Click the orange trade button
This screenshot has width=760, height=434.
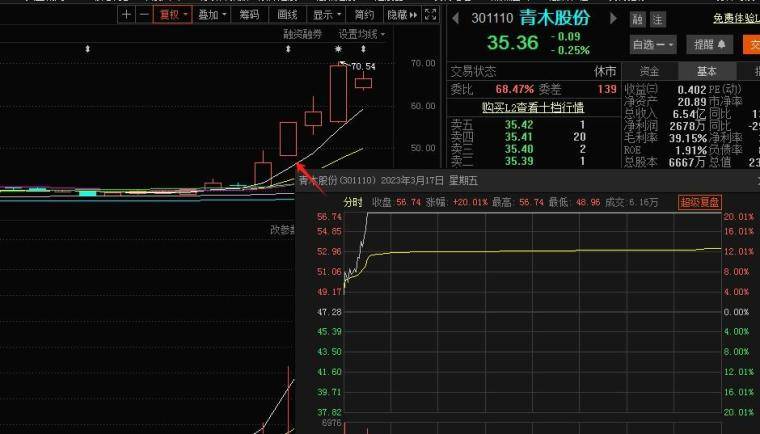pos(752,45)
